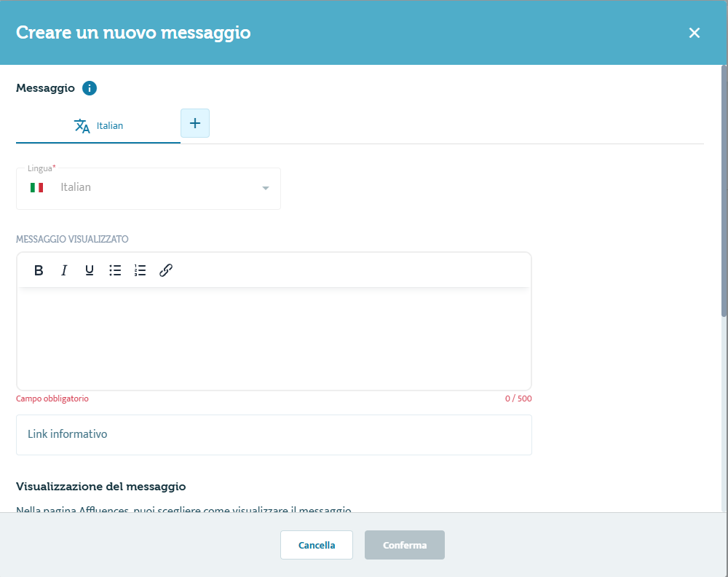The width and height of the screenshot is (728, 577).
Task: Focus the Messaggio visualizzato text area
Action: [274, 339]
